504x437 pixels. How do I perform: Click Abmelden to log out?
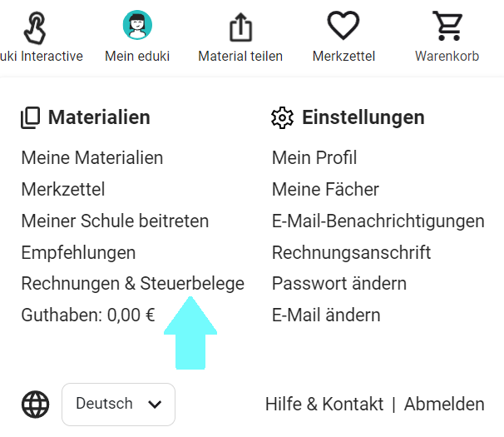tap(444, 405)
